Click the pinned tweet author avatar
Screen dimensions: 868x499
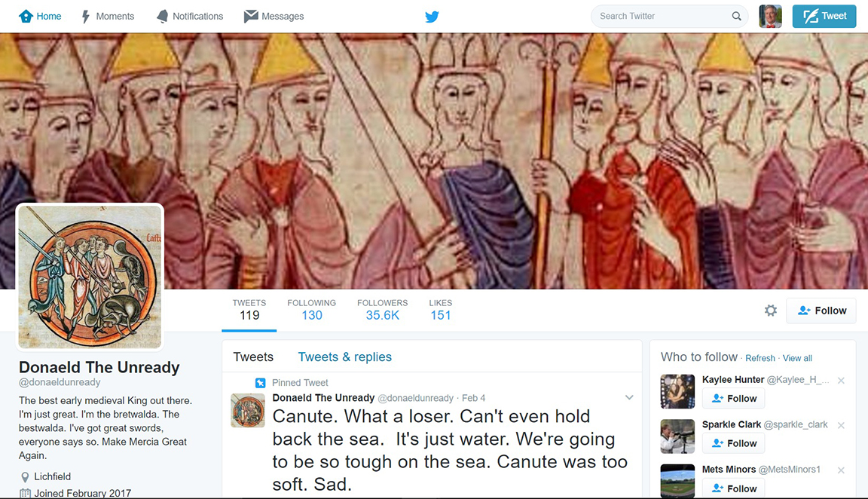pos(247,410)
